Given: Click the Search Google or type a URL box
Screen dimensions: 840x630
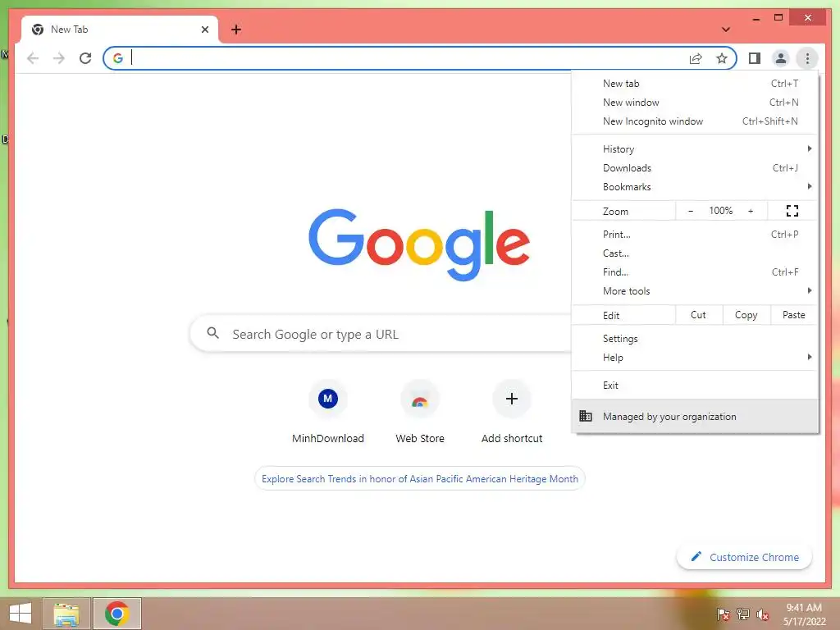Looking at the screenshot, I should 381,334.
